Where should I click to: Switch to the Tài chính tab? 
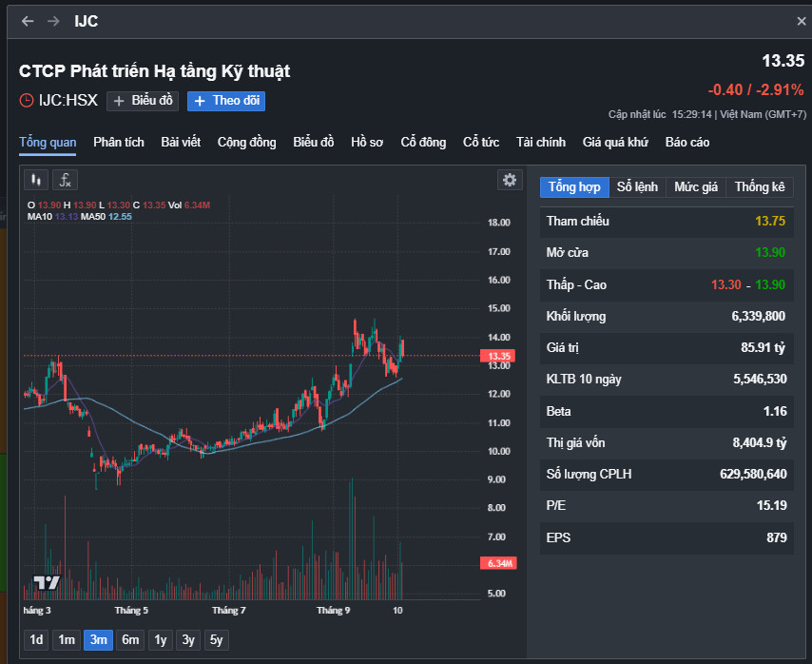tap(541, 143)
